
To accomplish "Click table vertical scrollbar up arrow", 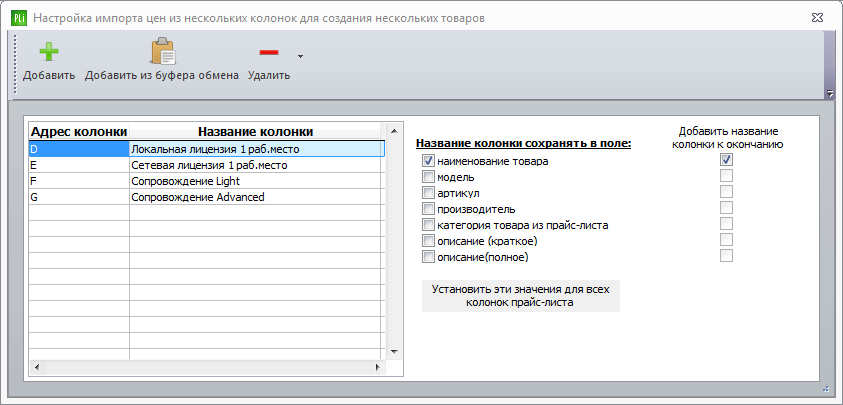I will [394, 131].
